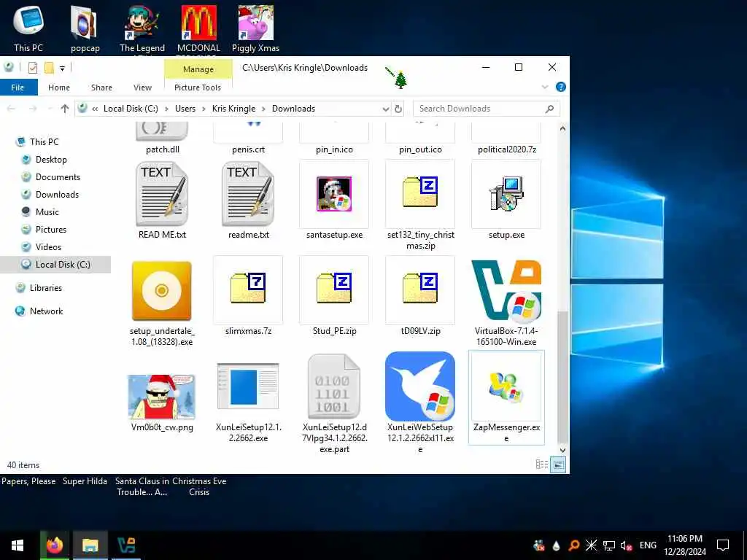Click the file list scroll-down arrow
747x560 pixels.
[562, 450]
